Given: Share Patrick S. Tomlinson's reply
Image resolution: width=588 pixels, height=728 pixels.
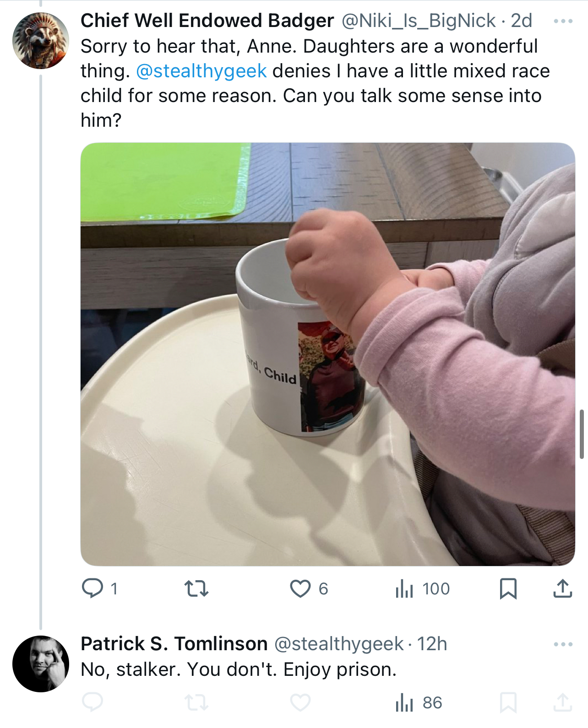Looking at the screenshot, I should tap(563, 702).
